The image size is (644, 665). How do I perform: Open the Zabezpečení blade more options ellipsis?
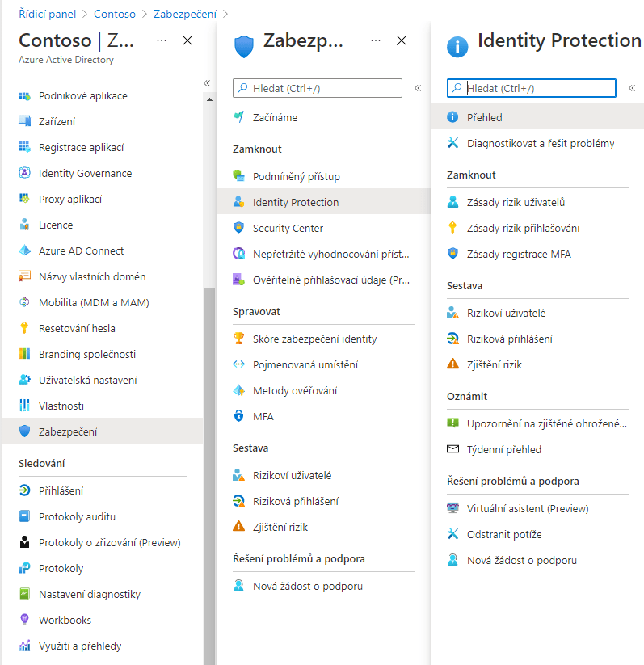375,40
